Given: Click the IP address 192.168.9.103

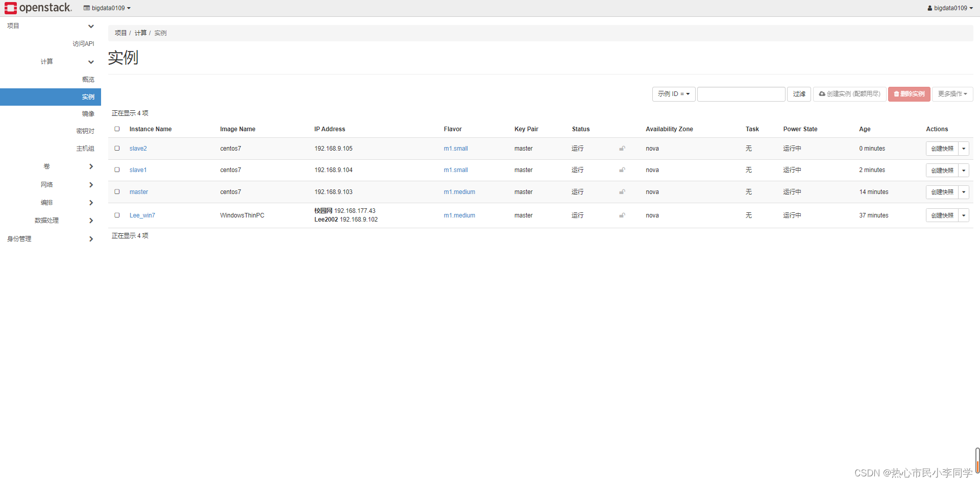Looking at the screenshot, I should pos(333,192).
